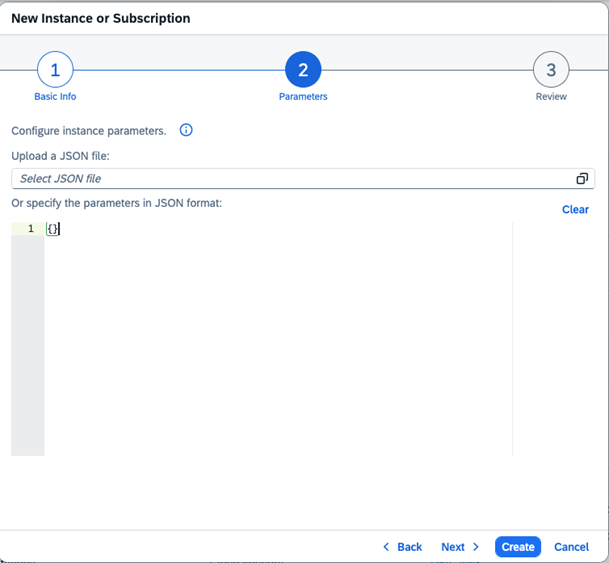The height and width of the screenshot is (563, 609).
Task: Click the Select JSON file input field
Action: [x=290, y=179]
